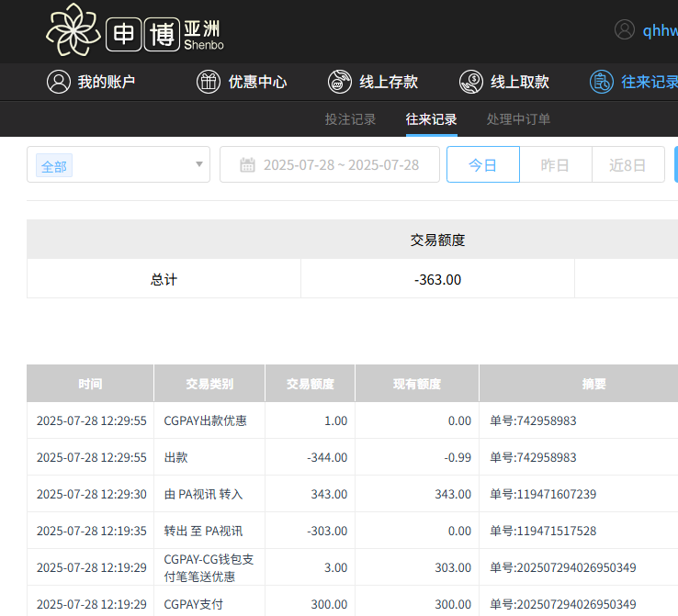Screen dimensions: 678x616
Task: Go to 线上存款 text link
Action: 389,82
